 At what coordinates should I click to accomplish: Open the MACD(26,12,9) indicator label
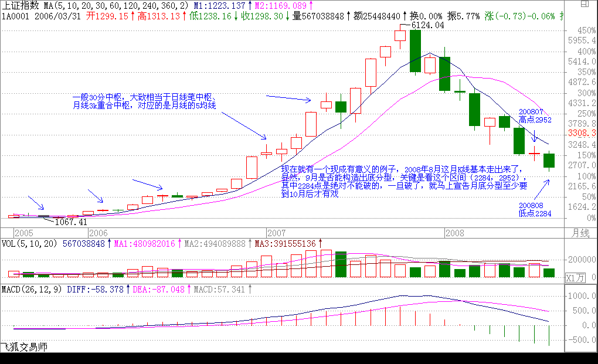pos(32,289)
